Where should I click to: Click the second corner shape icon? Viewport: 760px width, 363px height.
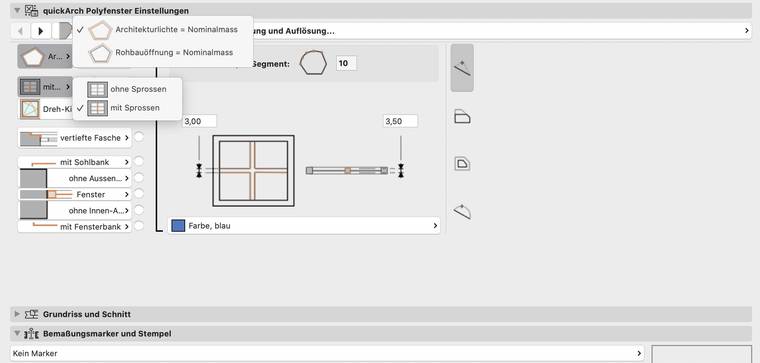pos(462,117)
